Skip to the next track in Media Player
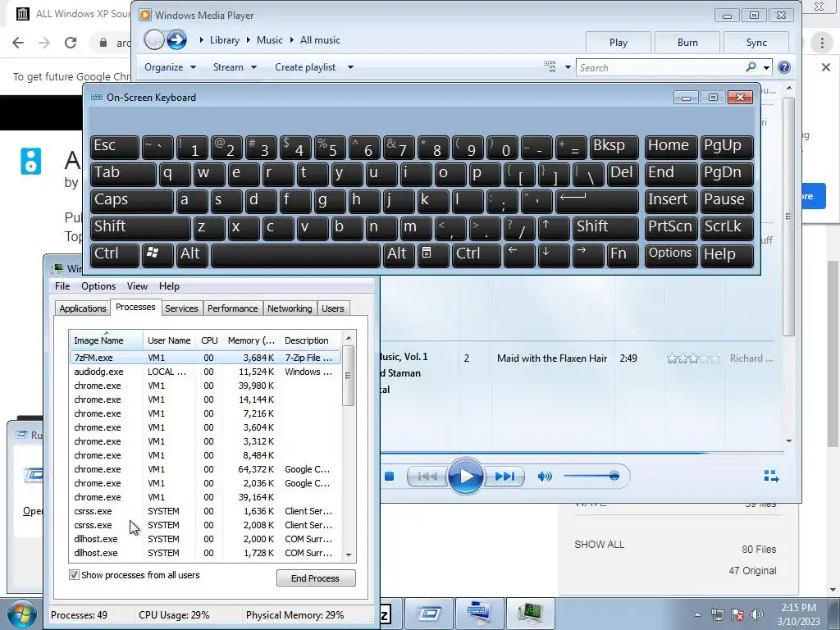840x630 pixels. 504,476
